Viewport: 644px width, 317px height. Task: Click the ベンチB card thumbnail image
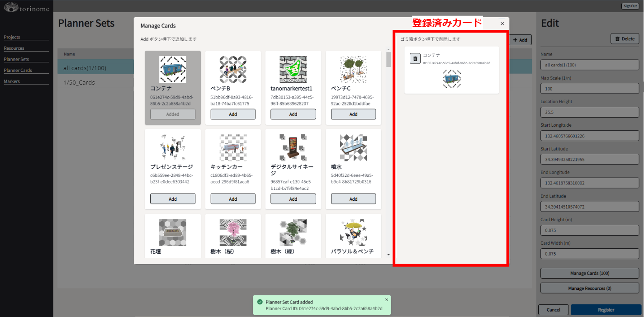coord(232,69)
